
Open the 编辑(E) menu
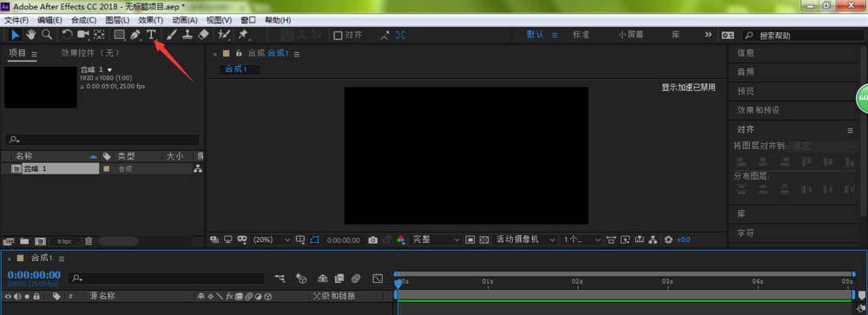point(49,20)
